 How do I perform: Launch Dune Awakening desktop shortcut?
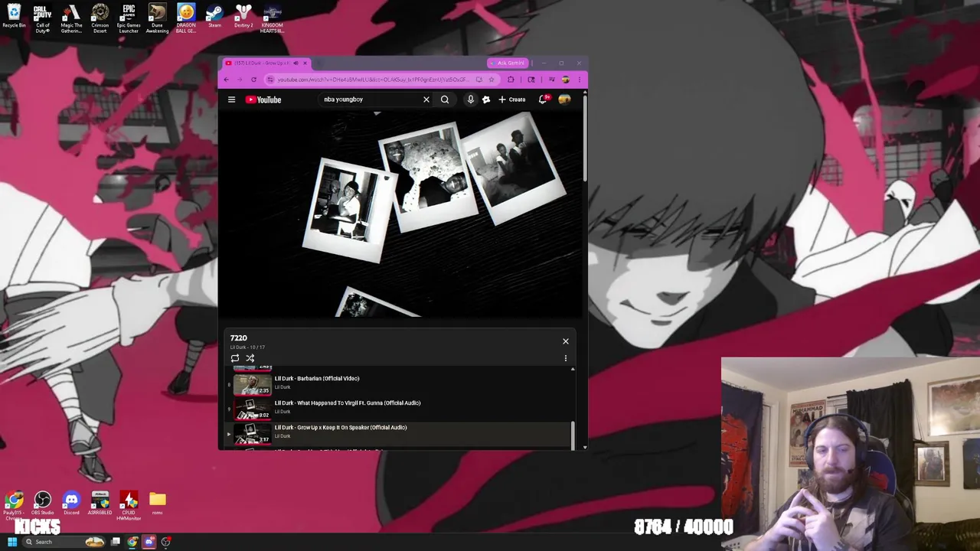tap(157, 18)
